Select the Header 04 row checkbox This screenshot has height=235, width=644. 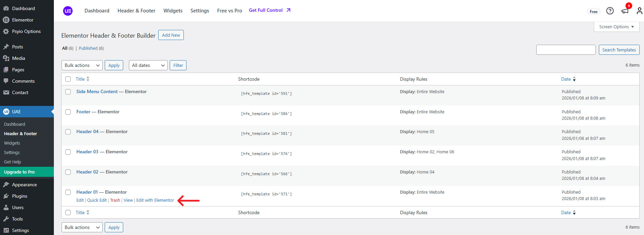(x=68, y=132)
